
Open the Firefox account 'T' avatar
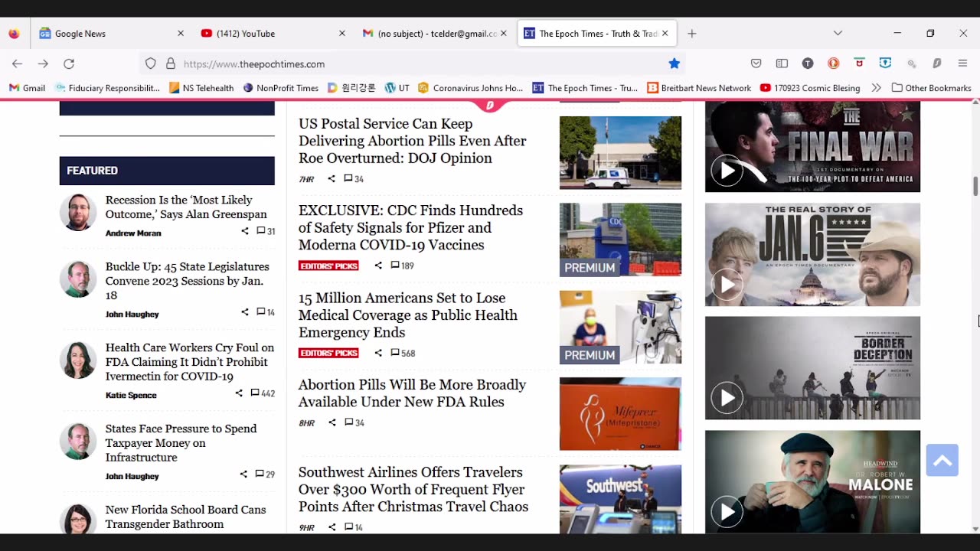coord(808,64)
